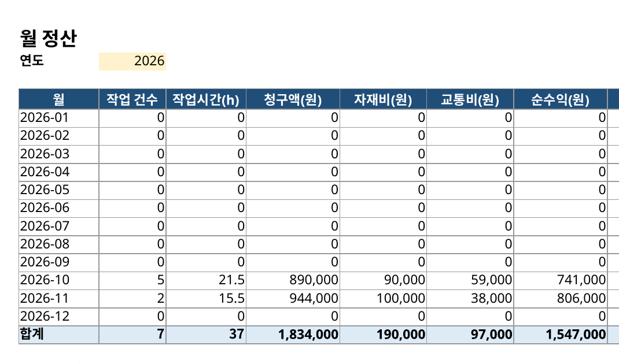Click the '연도' label

point(32,60)
